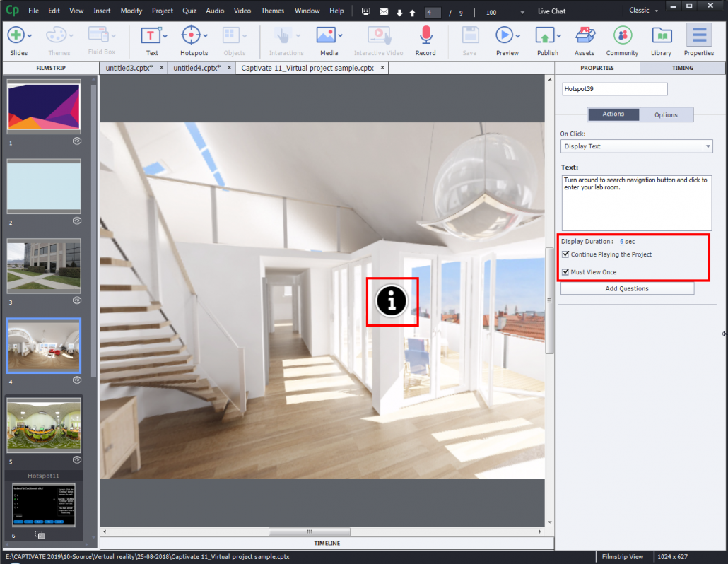Screen dimensions: 728x564
Task: Uncheck Continue Playing the Project
Action: (x=565, y=254)
